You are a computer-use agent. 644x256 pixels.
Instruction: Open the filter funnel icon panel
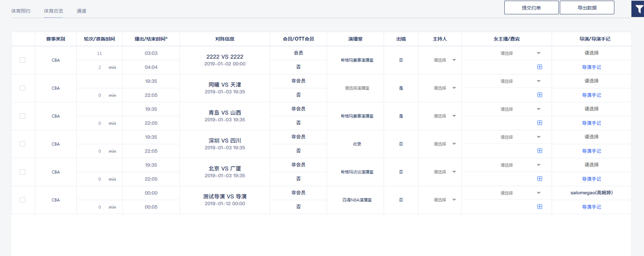(638, 9)
